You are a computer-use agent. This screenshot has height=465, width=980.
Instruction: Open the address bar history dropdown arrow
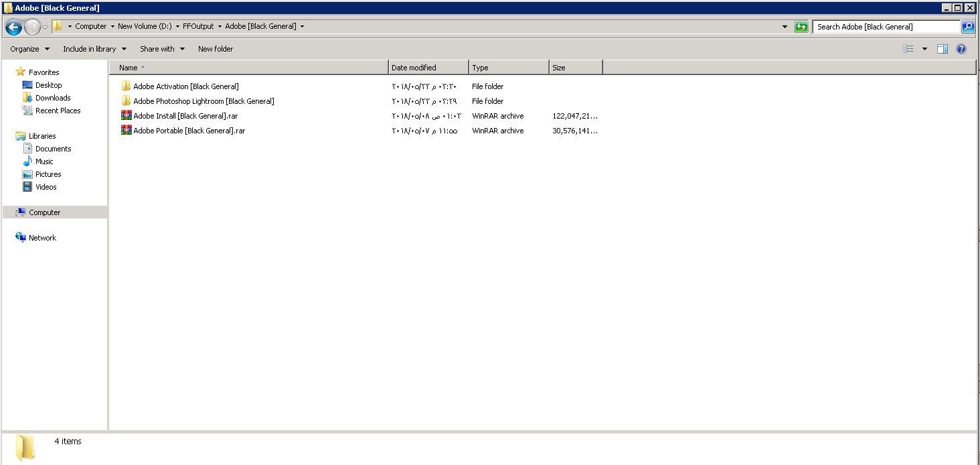785,27
